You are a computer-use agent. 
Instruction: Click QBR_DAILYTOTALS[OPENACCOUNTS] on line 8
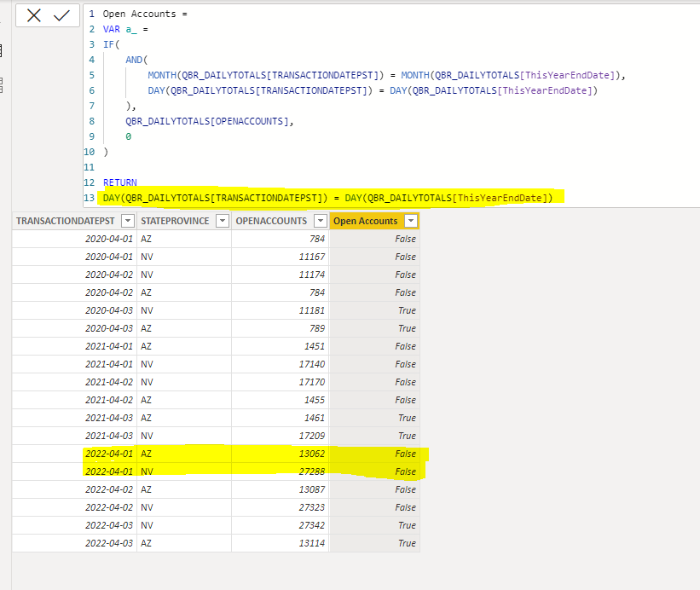[x=210, y=121]
